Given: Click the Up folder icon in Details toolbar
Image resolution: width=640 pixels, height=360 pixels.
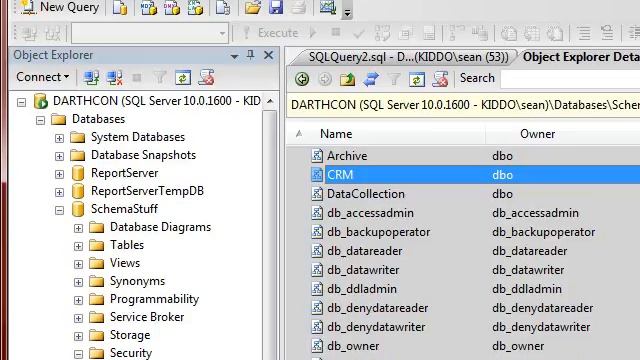Looking at the screenshot, I should click(x=347, y=79).
